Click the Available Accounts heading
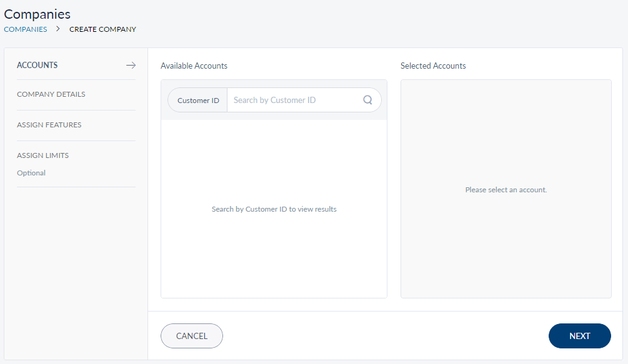Viewport: 628px width, 364px height. tap(194, 66)
